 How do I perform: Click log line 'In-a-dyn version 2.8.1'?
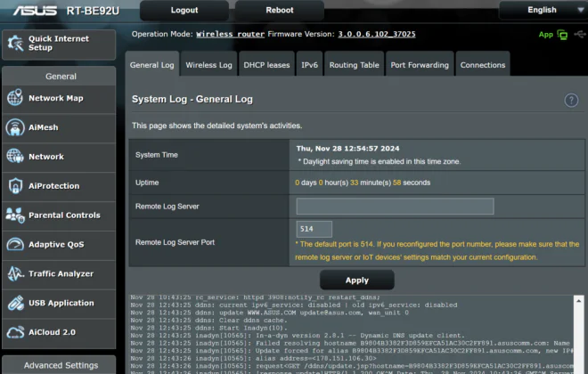point(298,336)
